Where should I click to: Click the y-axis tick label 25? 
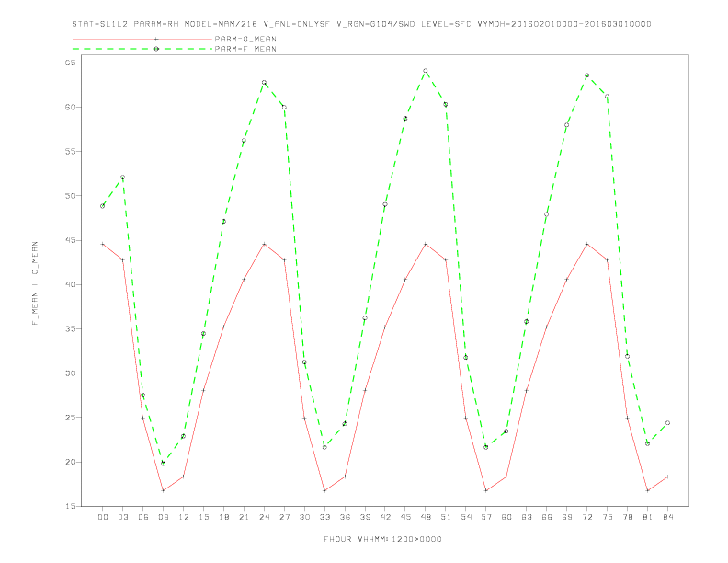[70, 418]
